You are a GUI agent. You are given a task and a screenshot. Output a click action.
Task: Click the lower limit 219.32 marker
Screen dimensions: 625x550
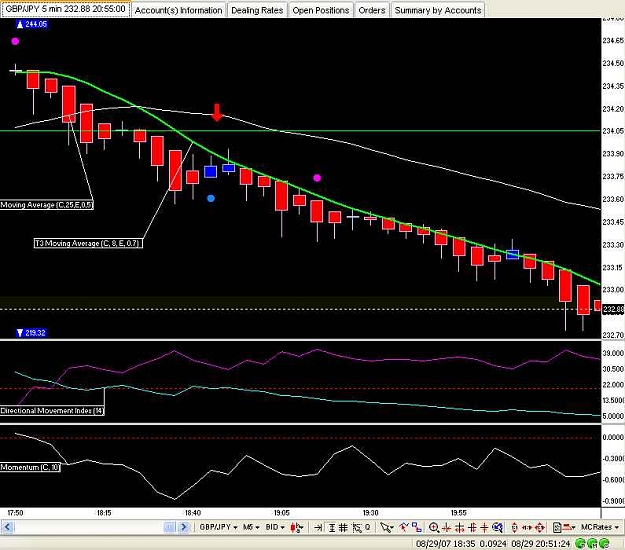pos(31,333)
